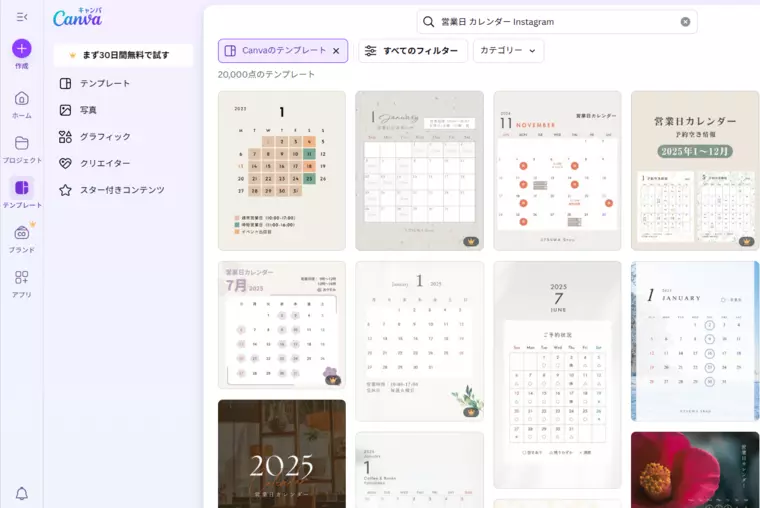Open the 11 NOVEMBER calendar template

point(557,171)
